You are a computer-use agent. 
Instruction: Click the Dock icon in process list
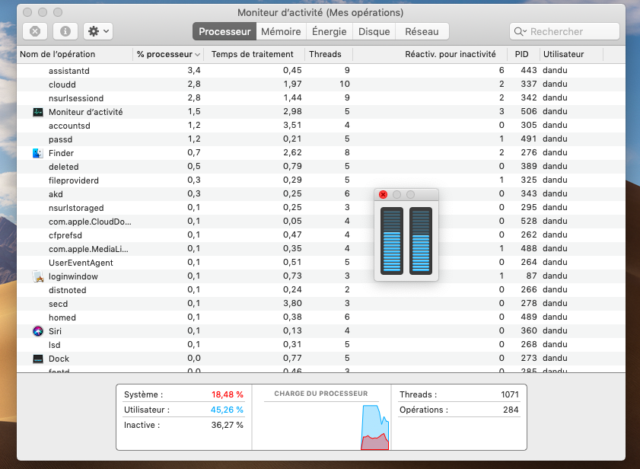point(38,359)
